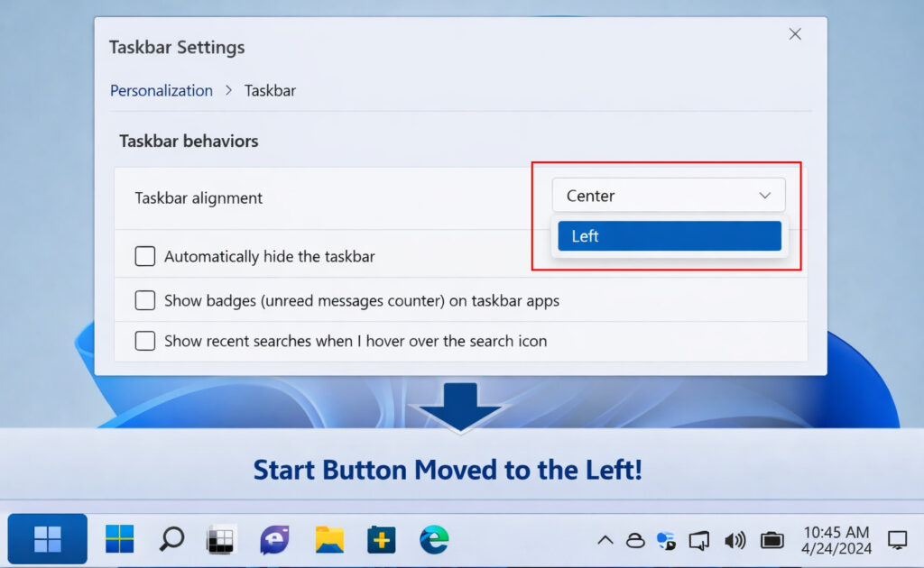Click the Taskbar breadcrumb item
The height and width of the screenshot is (568, 924).
pyautogui.click(x=270, y=90)
